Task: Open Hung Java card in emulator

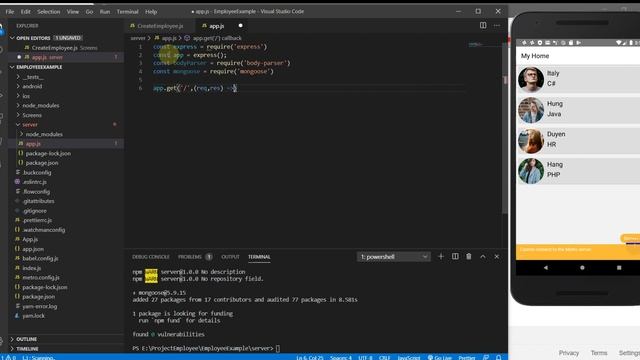Action: coord(578,109)
